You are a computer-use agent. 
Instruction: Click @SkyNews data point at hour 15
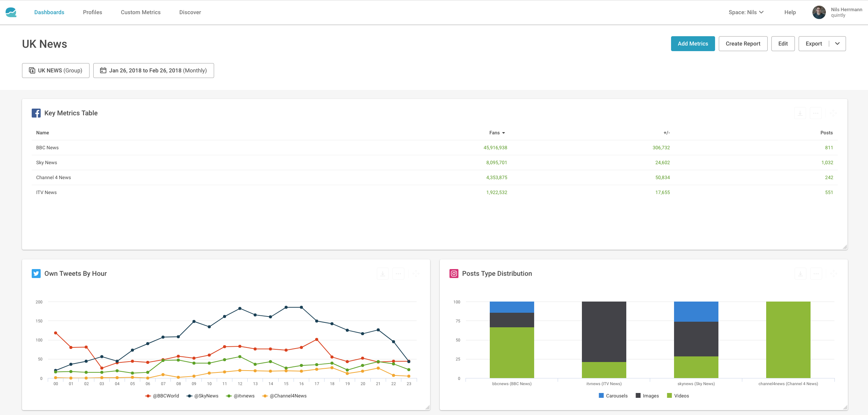(286, 308)
